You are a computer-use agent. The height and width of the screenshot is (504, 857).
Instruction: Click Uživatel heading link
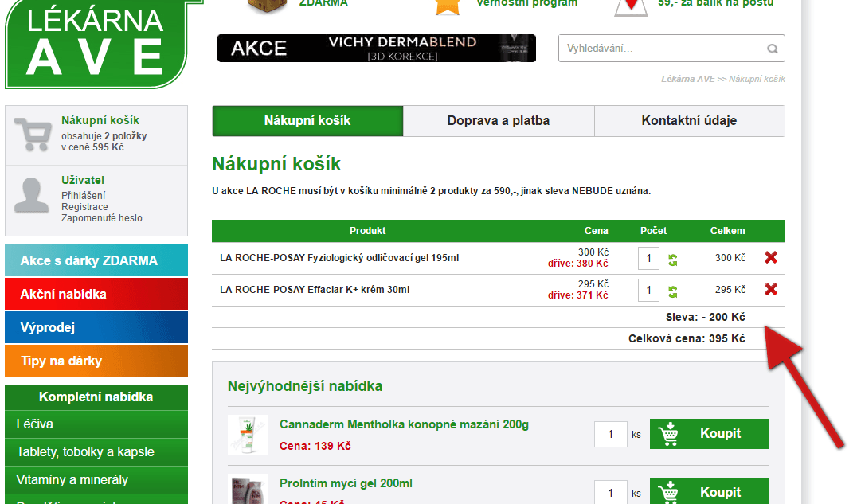(x=83, y=180)
